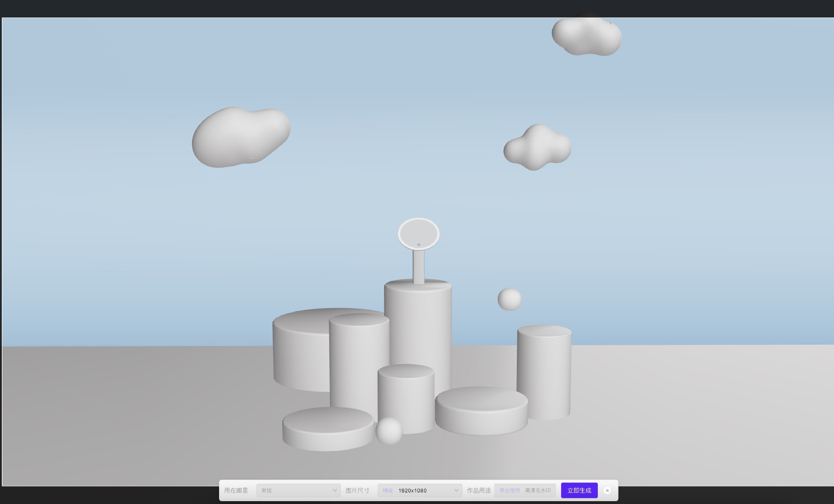Select the sphere resting on the ground
The width and height of the screenshot is (834, 504).
[x=389, y=431]
